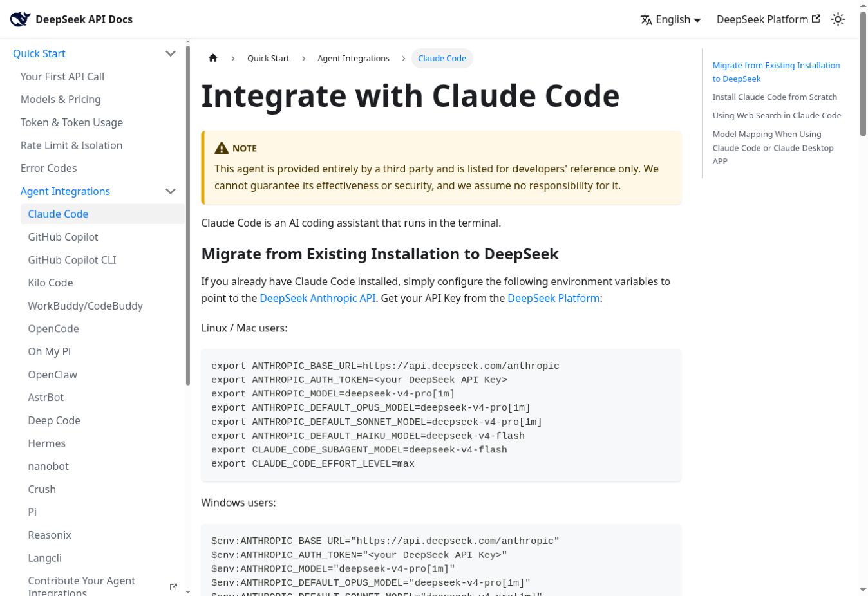Open AstrBot sidebar entry

[x=46, y=397]
